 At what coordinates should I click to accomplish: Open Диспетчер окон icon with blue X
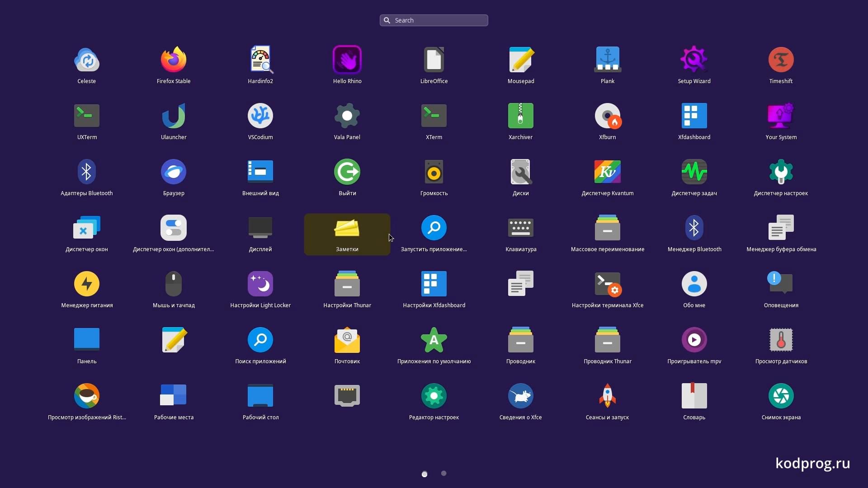pyautogui.click(x=87, y=228)
